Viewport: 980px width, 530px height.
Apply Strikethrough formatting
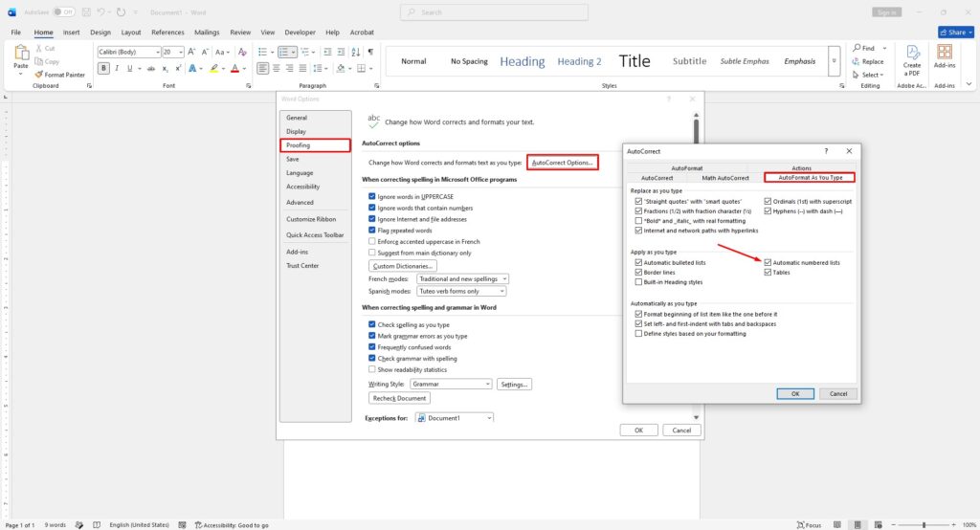[150, 68]
